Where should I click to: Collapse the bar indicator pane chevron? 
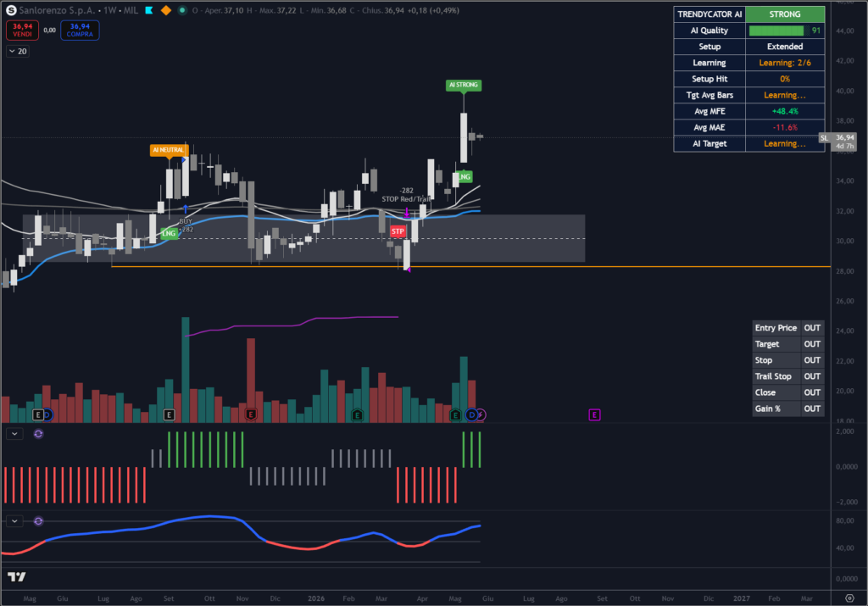pyautogui.click(x=14, y=434)
